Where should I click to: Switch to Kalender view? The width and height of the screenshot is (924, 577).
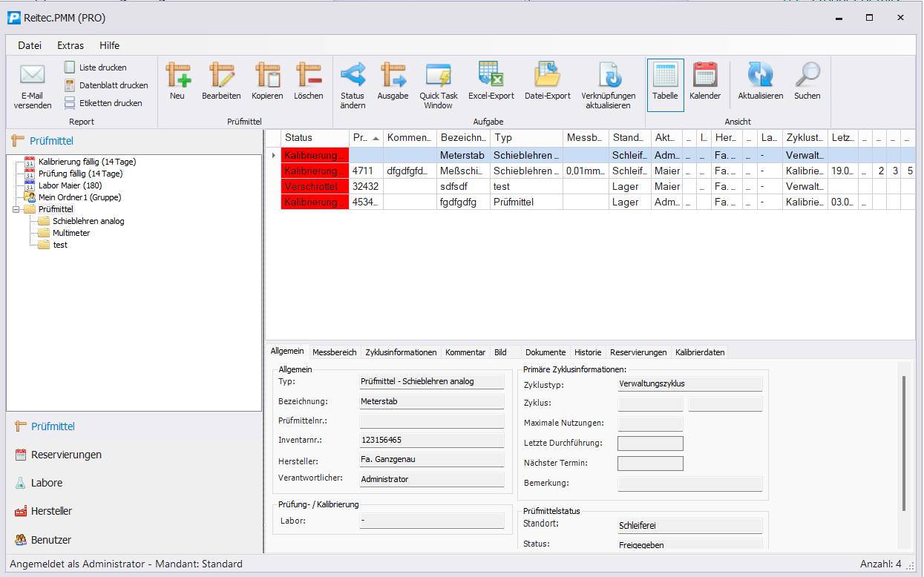(704, 75)
